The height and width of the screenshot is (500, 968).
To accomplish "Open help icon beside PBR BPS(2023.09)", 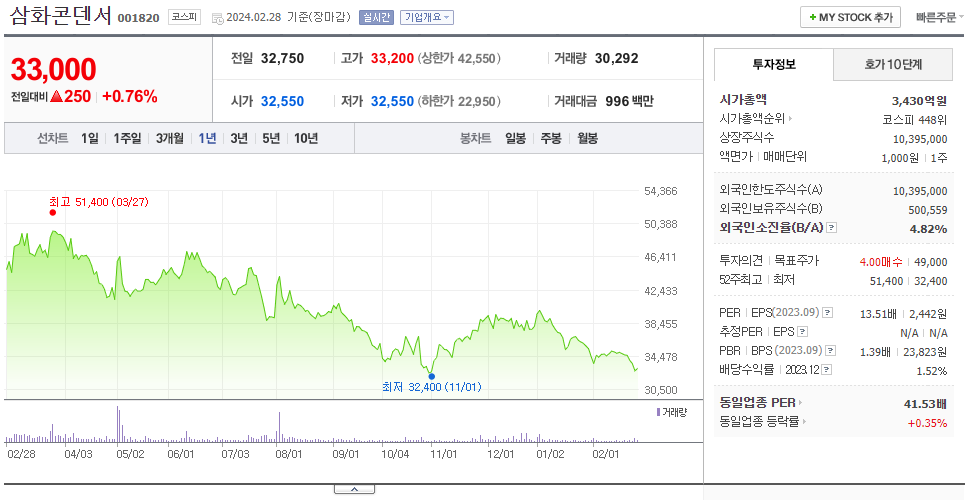I will tap(831, 351).
